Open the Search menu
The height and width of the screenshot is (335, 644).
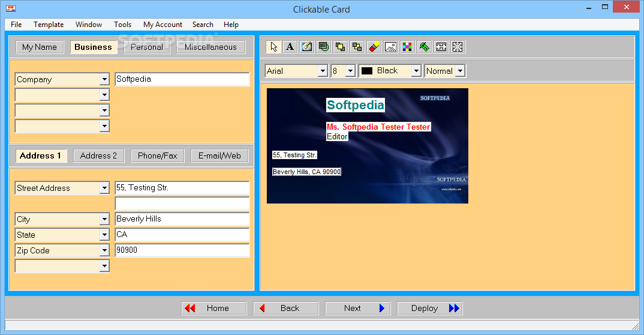[203, 25]
